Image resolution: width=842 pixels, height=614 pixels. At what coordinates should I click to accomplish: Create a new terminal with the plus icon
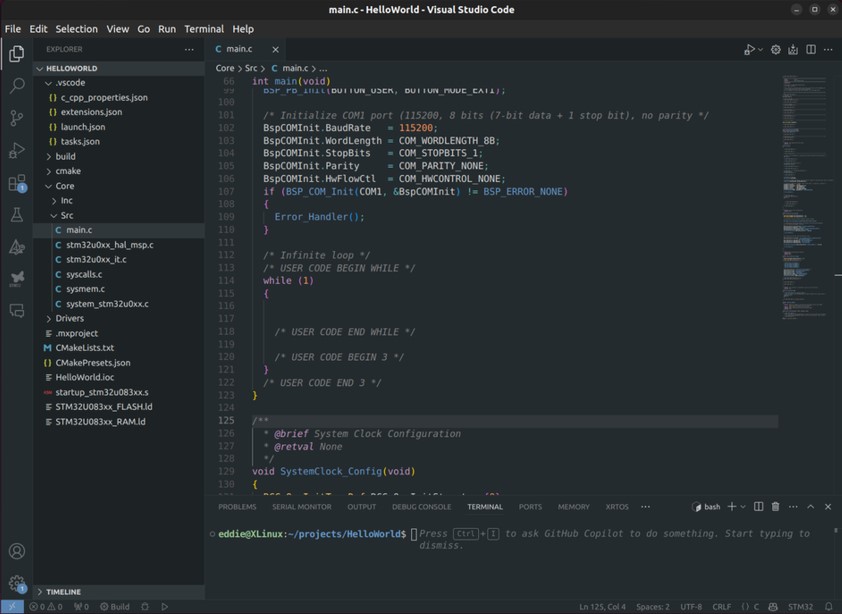[732, 507]
